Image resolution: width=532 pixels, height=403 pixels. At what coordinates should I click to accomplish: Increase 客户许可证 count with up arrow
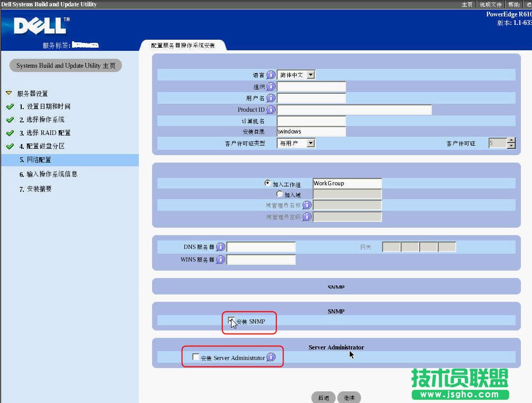click(x=511, y=140)
